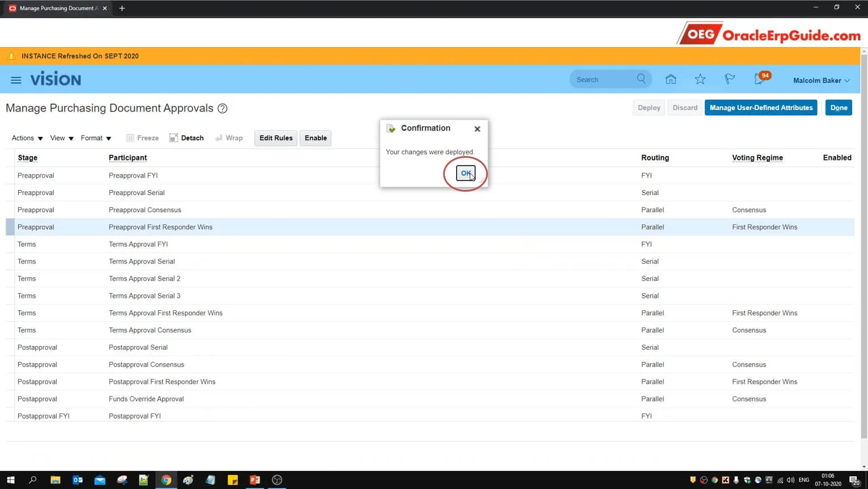This screenshot has height=489, width=868.
Task: Select the Postapproval FYI participant cell
Action: click(x=135, y=416)
